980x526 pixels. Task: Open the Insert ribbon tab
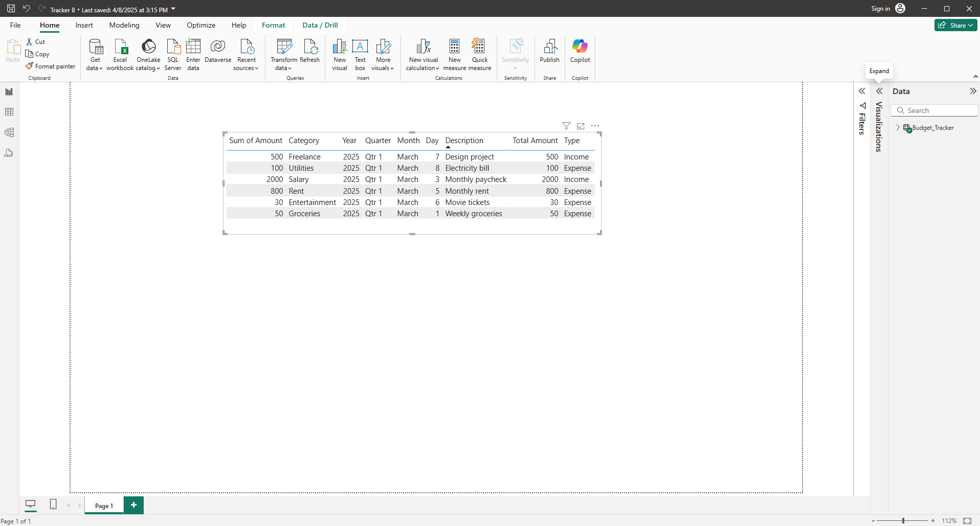click(x=84, y=25)
